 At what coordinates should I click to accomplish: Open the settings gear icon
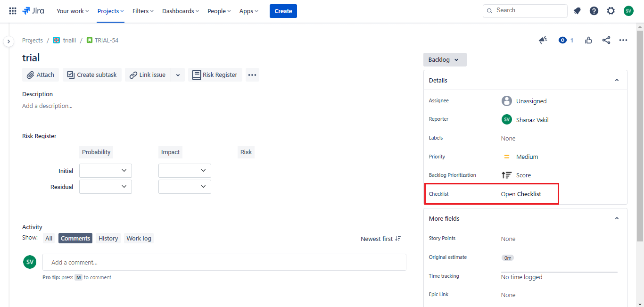611,11
